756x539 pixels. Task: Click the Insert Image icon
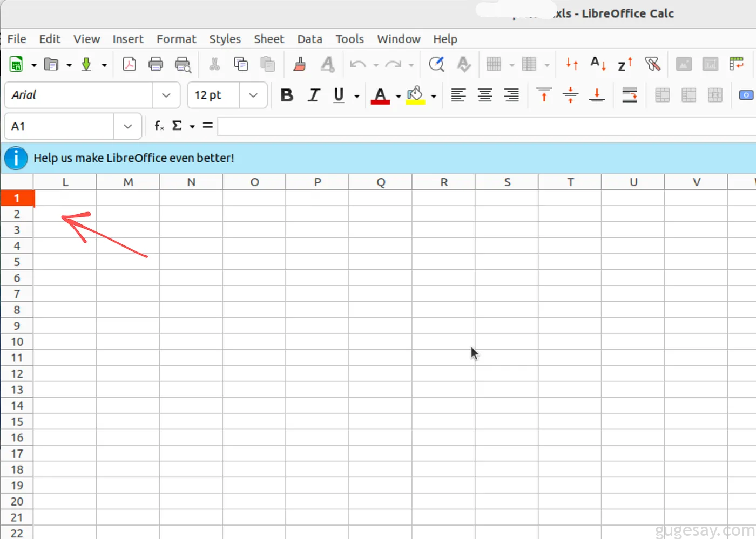(684, 65)
